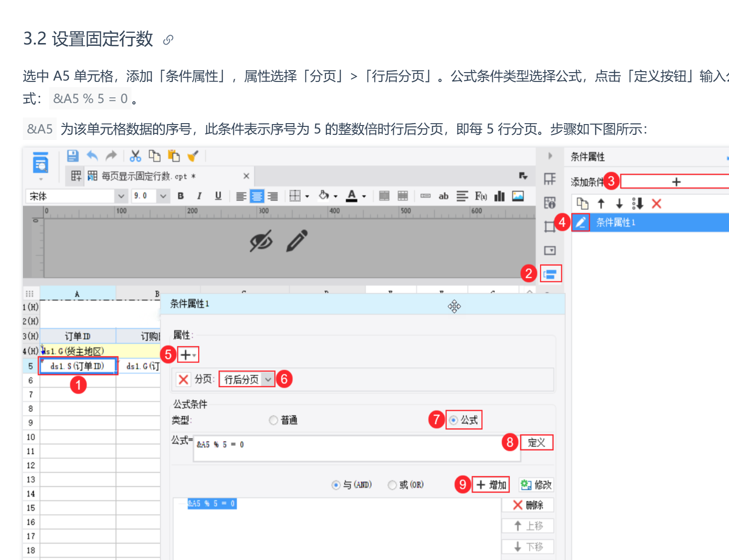Cut selection with the scissors icon
Viewport: 729px width, 560px height.
pos(136,156)
